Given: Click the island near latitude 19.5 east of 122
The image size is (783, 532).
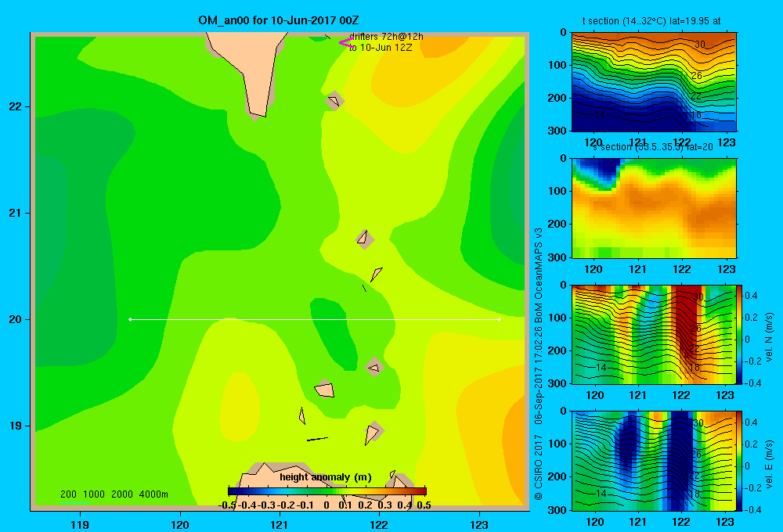Looking at the screenshot, I should tap(375, 367).
